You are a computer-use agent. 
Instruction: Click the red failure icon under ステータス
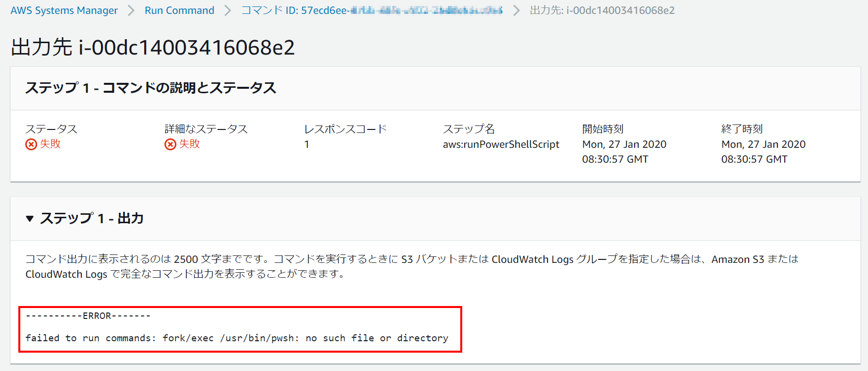pyautogui.click(x=31, y=144)
